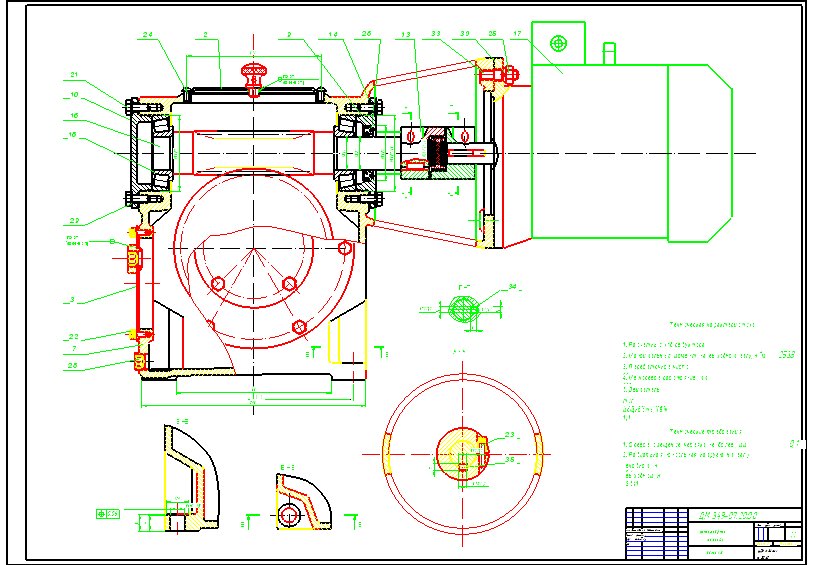Click callout number 34 near keyway section

[512, 288]
